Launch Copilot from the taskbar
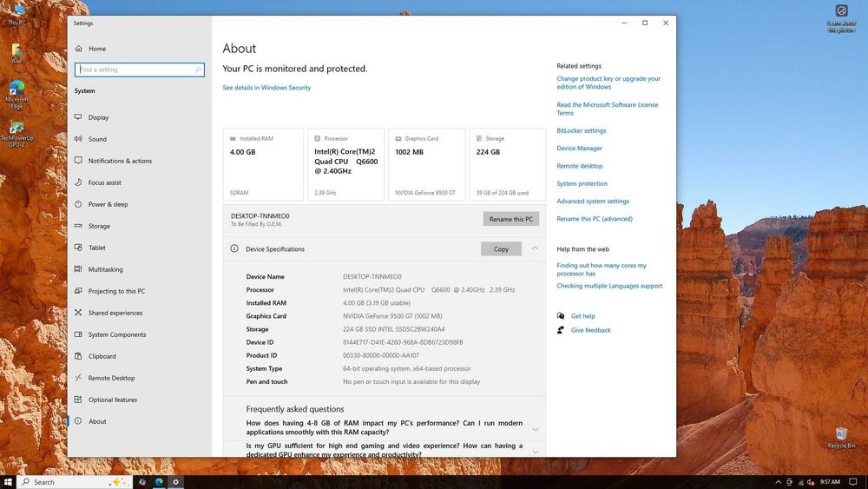 [x=142, y=482]
